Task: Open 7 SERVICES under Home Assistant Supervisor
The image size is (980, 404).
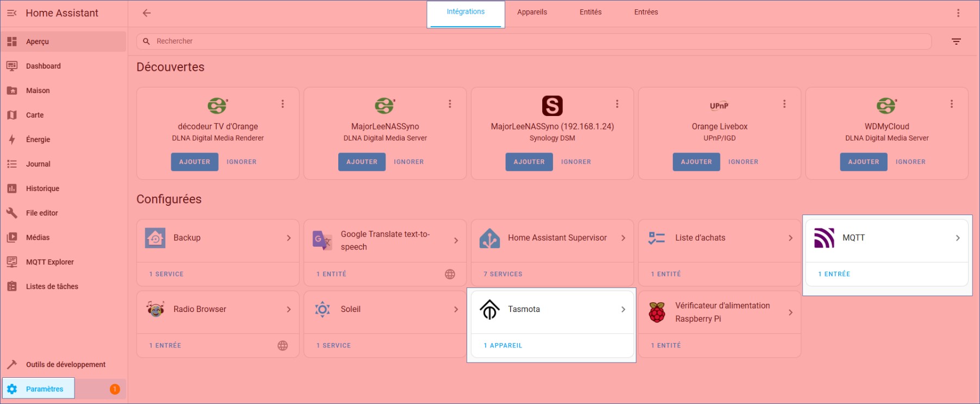Action: click(503, 274)
